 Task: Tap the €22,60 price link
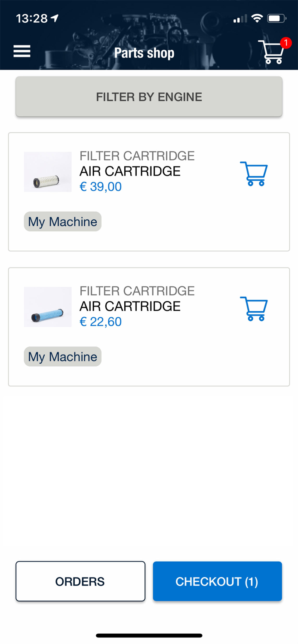pos(100,322)
